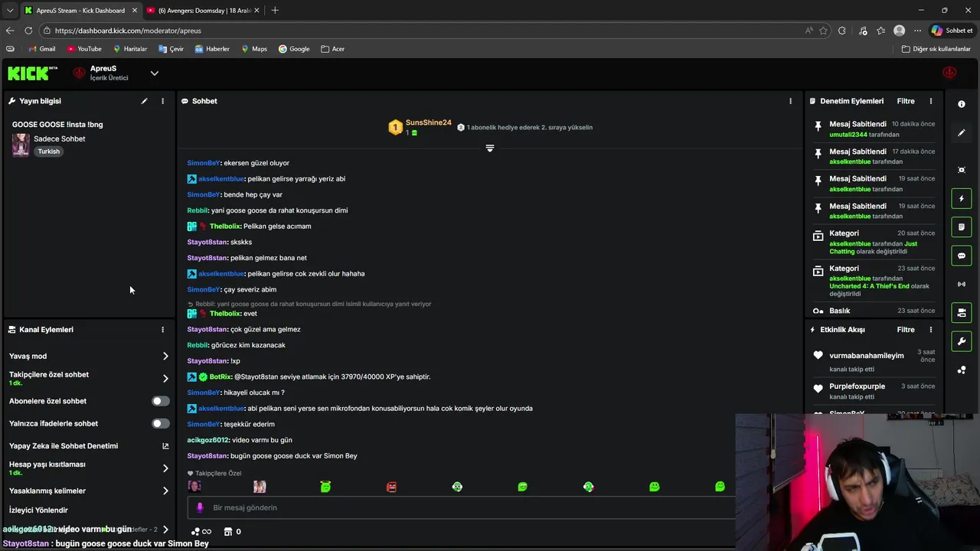Click vurmabanahamileyim in activity feed
980x551 pixels.
coord(867,356)
